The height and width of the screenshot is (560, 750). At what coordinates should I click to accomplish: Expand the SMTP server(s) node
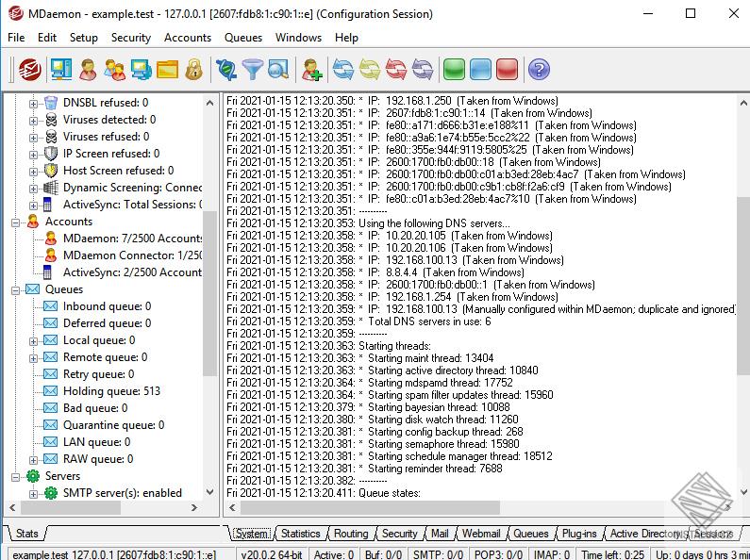33,494
